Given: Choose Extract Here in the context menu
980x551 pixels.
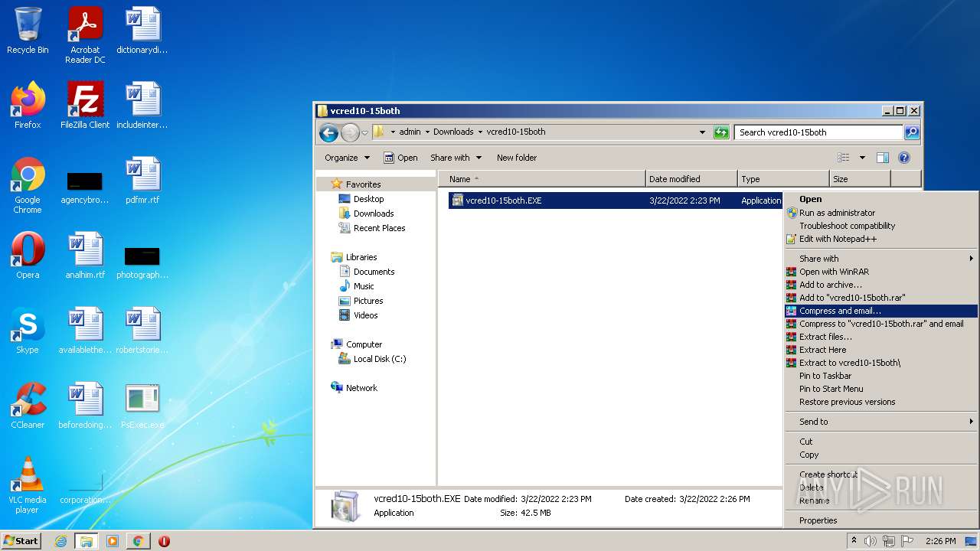Looking at the screenshot, I should 822,350.
